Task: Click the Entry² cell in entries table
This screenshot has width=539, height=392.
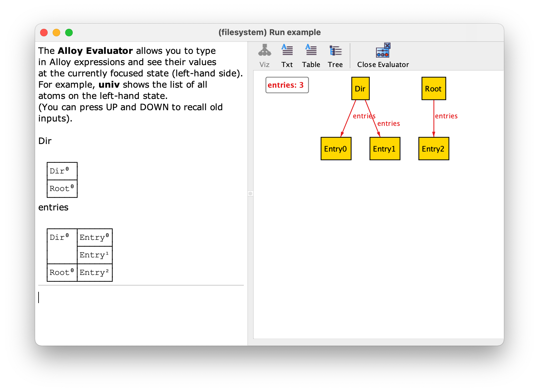Action: point(95,273)
